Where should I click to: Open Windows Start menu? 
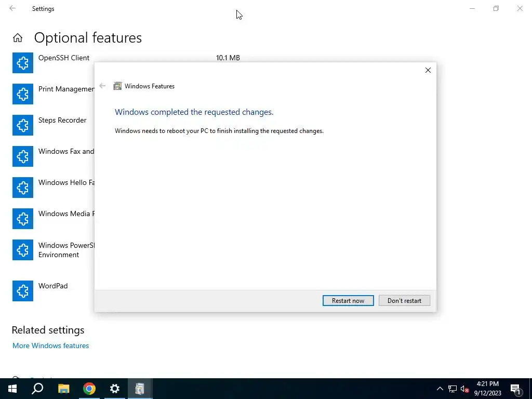point(12,389)
